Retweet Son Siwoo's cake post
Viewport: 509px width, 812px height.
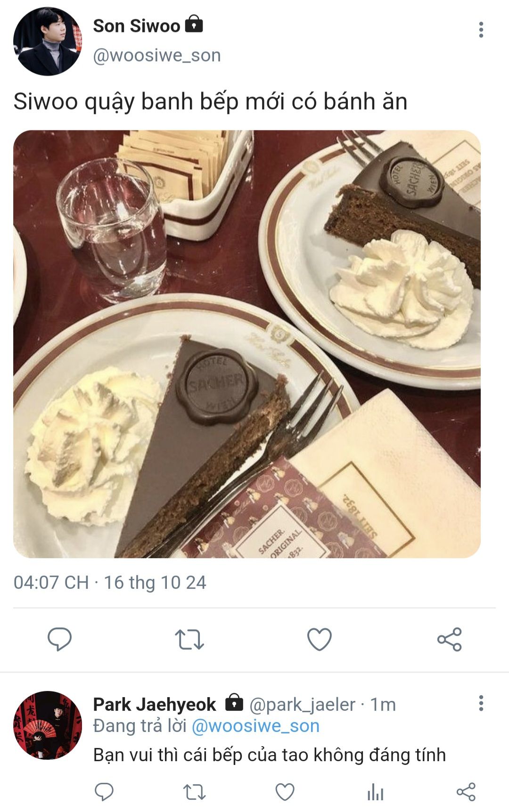tap(189, 639)
